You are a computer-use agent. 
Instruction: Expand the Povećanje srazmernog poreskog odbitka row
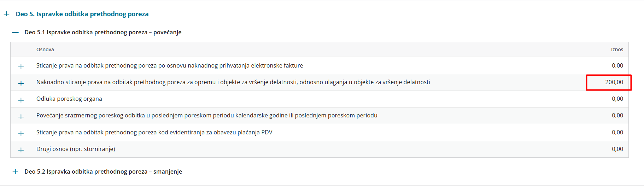[21, 117]
